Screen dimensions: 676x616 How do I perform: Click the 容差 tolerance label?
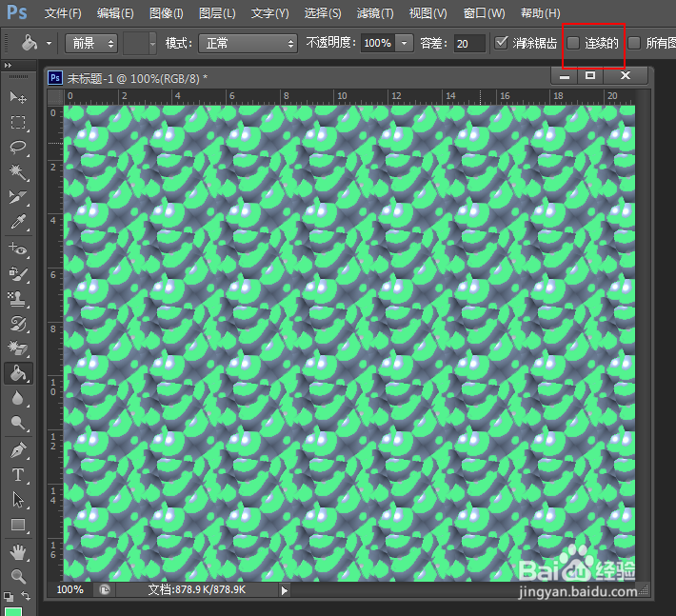(434, 43)
